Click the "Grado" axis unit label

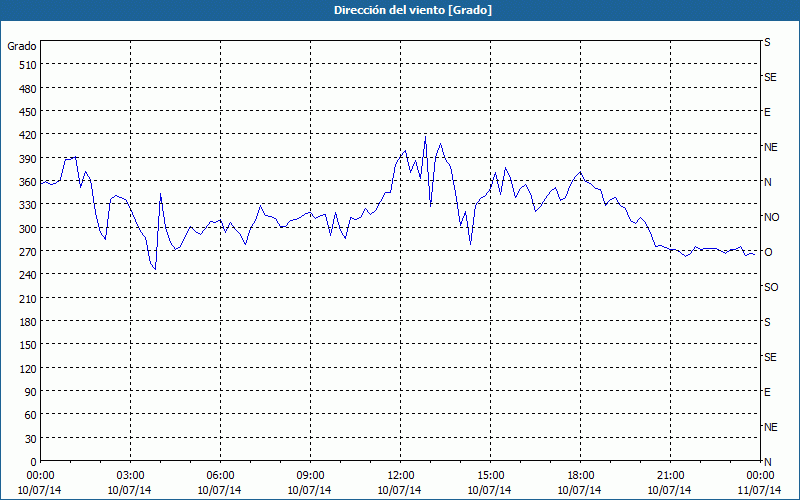point(22,46)
